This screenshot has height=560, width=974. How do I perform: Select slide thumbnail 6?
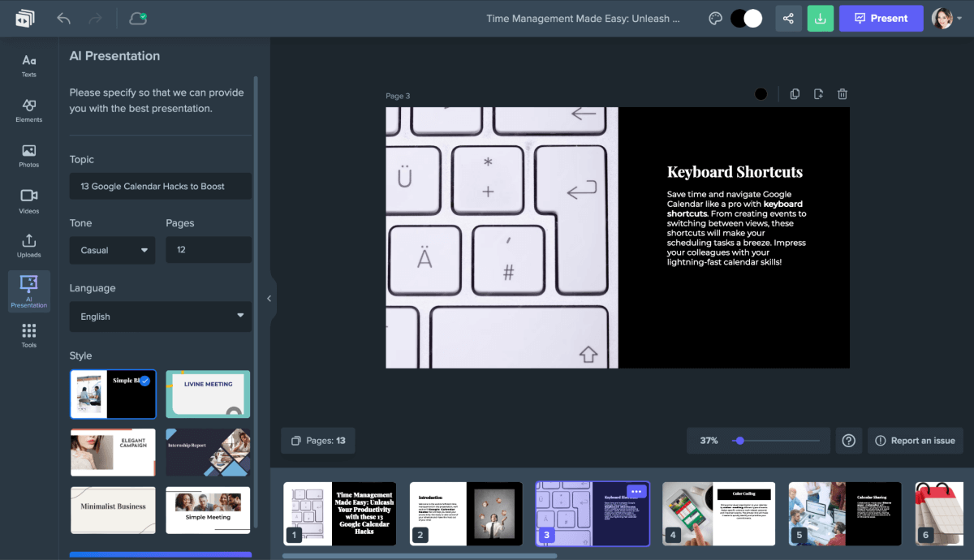[x=939, y=514]
